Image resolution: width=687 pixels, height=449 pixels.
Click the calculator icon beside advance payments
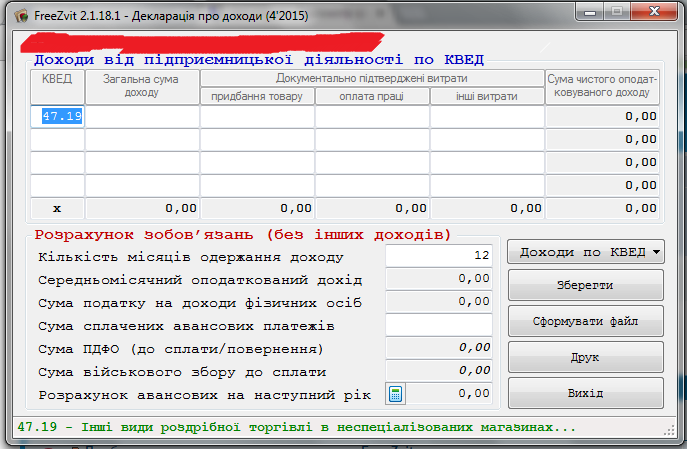point(396,394)
